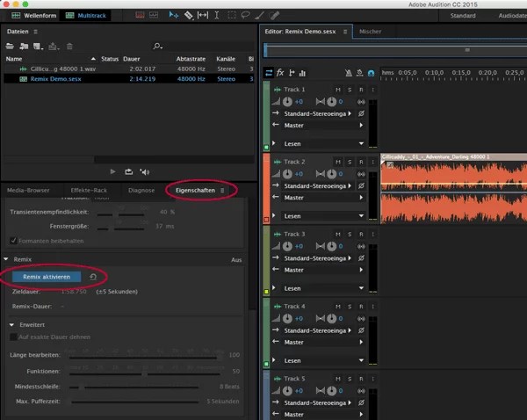The image size is (527, 420).
Task: Open the Media-Browser tab
Action: (28, 190)
